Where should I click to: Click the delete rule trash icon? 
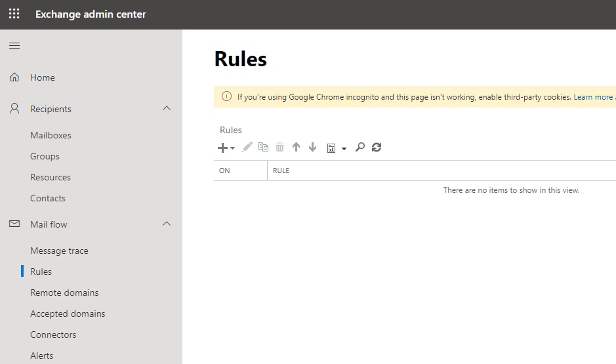[280, 148]
